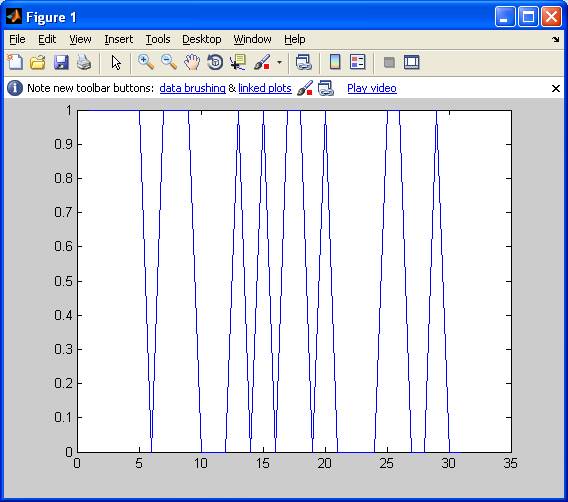568x502 pixels.
Task: Select the Edit Plot arrow tool
Action: [x=116, y=62]
